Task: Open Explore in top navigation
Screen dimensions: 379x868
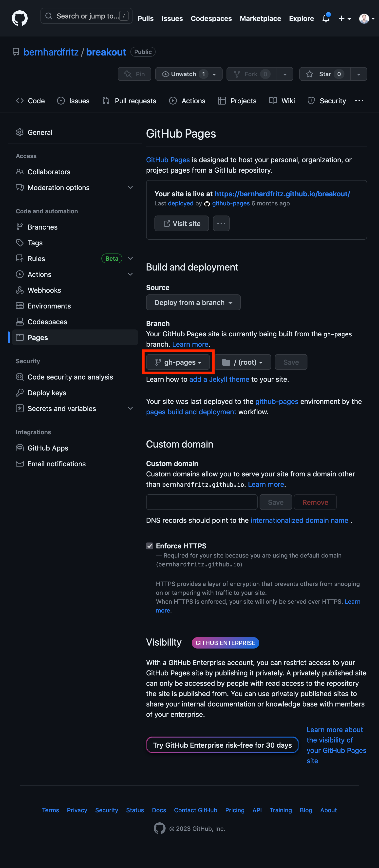Action: point(301,18)
